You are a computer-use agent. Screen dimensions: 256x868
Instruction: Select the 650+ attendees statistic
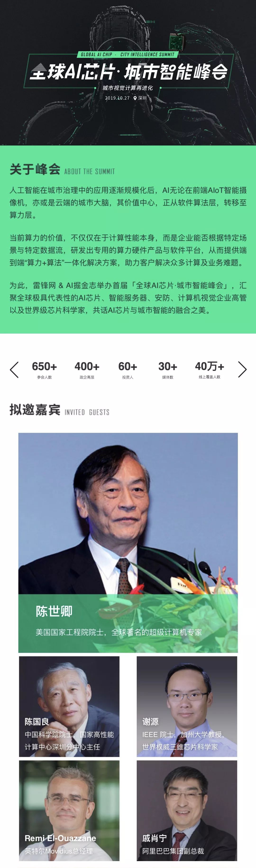44,370
